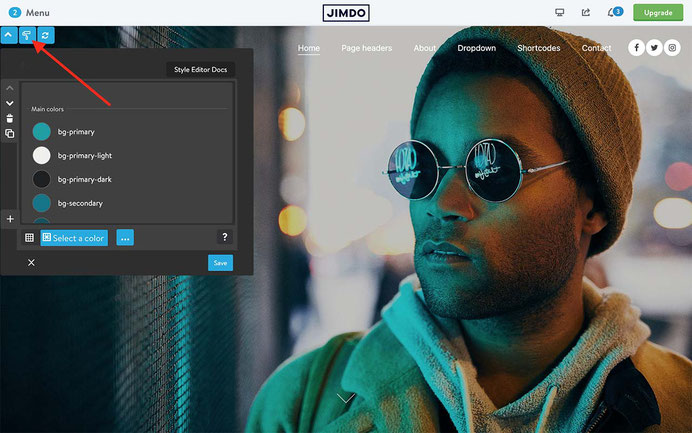Move element down with white arrow
The image size is (692, 433).
(x=10, y=103)
